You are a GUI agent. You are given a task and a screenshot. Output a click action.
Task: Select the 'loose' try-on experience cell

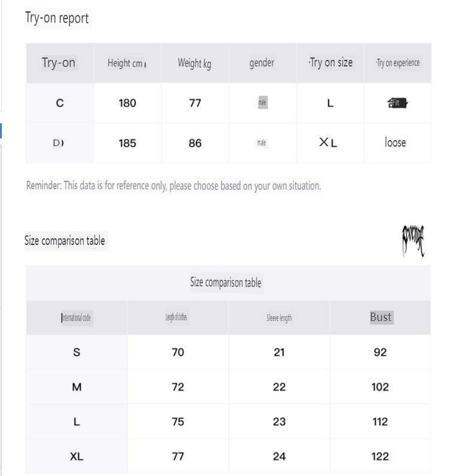(x=395, y=143)
